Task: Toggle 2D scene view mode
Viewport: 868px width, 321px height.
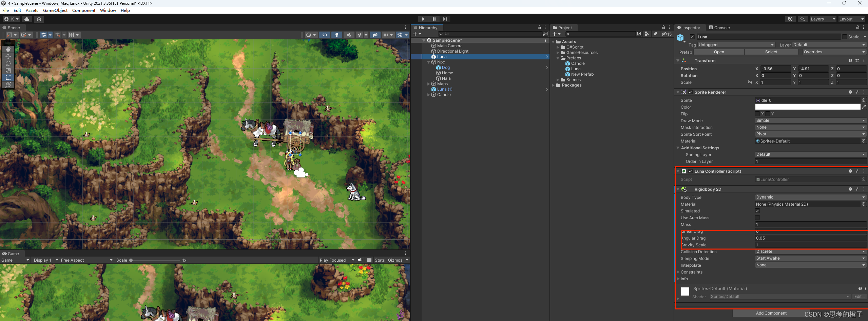Action: pos(324,35)
